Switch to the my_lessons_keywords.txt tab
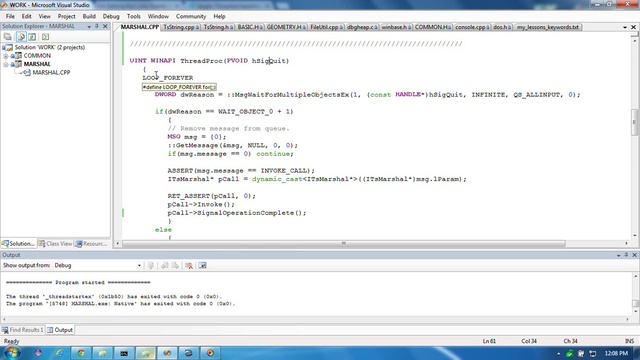 click(x=548, y=27)
